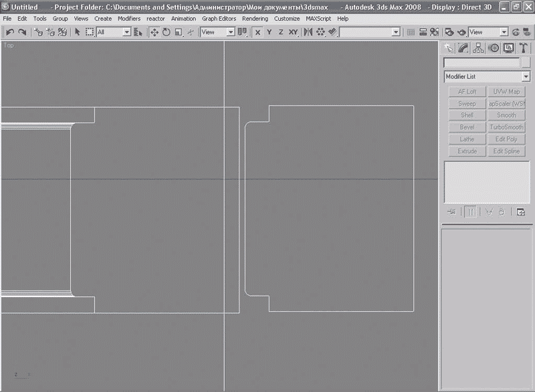This screenshot has height=392, width=535.
Task: Switch to the Utilities hammer panel
Action: [524, 48]
